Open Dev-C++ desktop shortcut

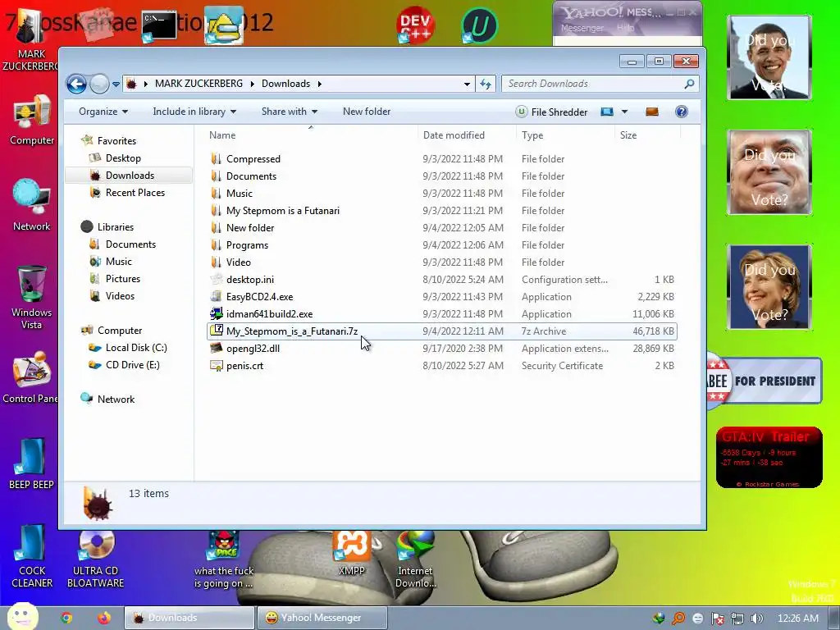pos(415,25)
